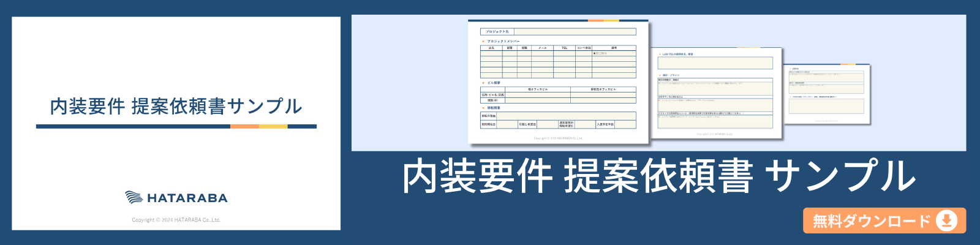Open the third smallest sample page thumbnail
980x245 pixels.
[x=827, y=93]
